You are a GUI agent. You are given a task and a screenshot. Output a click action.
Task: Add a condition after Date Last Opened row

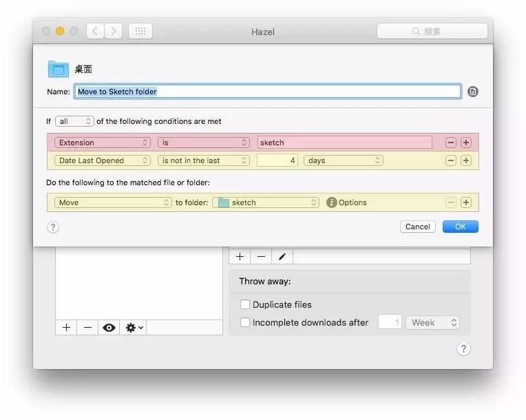pos(465,160)
